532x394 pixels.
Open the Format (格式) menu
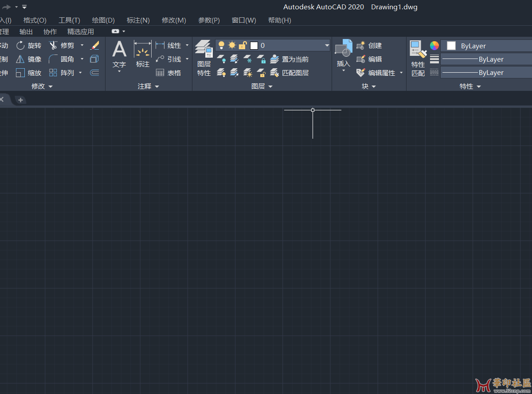click(x=35, y=20)
